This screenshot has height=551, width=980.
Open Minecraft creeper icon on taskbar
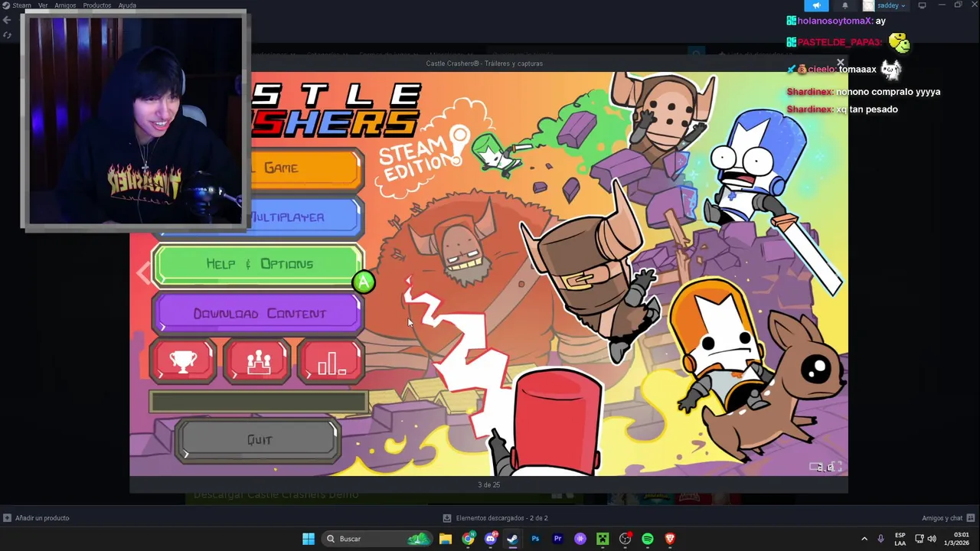click(x=603, y=539)
